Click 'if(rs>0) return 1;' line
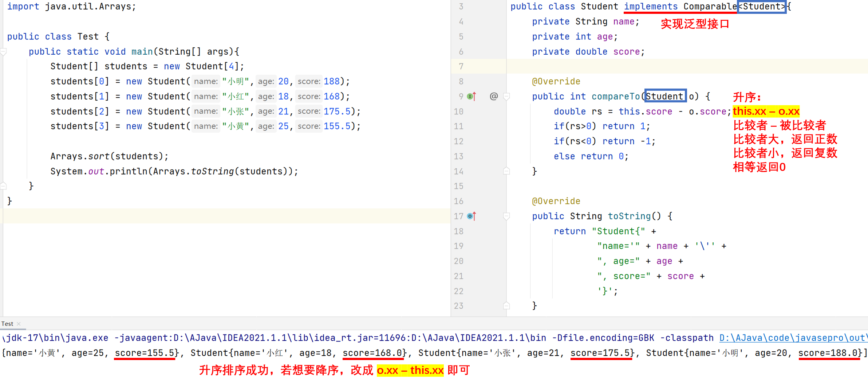868x379 pixels. tap(602, 126)
